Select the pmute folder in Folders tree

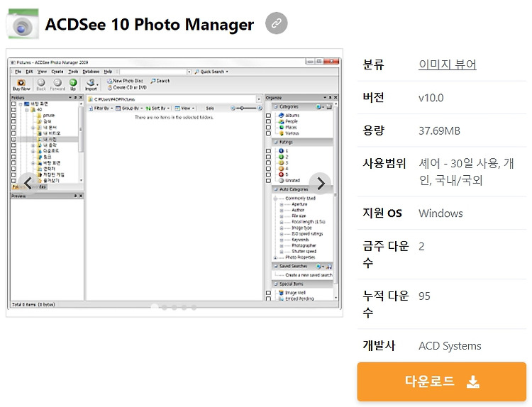tap(45, 116)
